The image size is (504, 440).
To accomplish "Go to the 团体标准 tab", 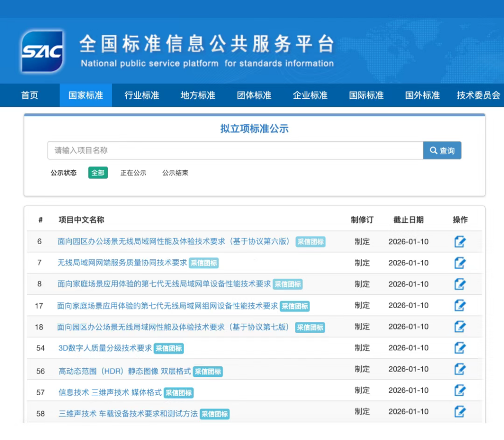I will pyautogui.click(x=254, y=95).
